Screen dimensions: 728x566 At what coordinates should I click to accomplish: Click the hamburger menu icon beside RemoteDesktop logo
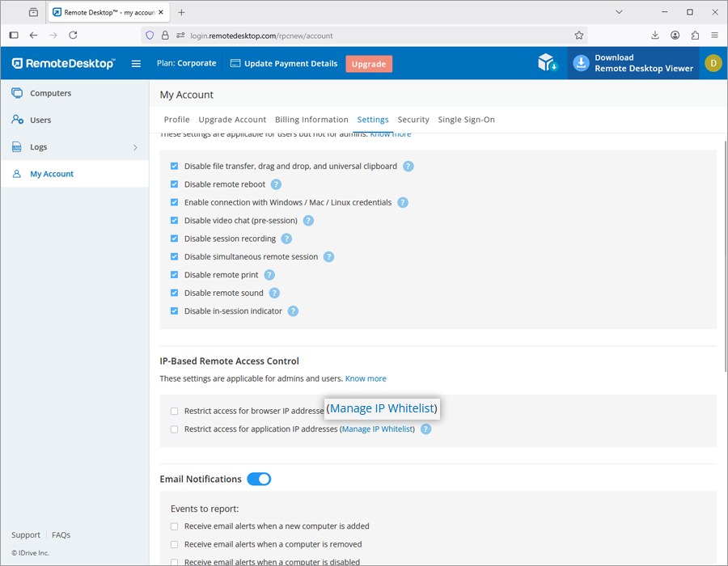click(x=136, y=64)
